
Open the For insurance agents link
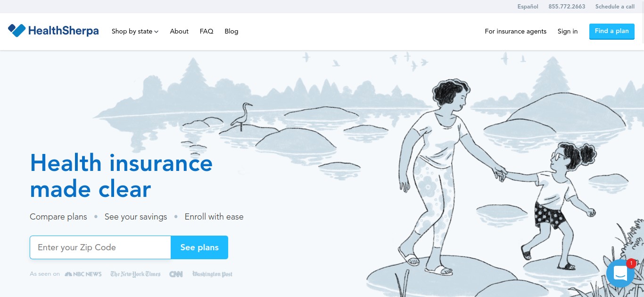pos(516,31)
